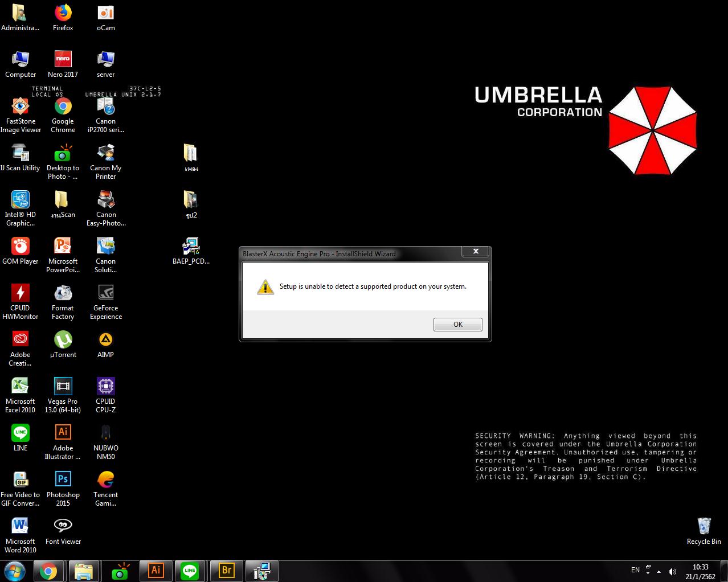Click the Computer desktop icon
This screenshot has height=582, width=728.
21,64
